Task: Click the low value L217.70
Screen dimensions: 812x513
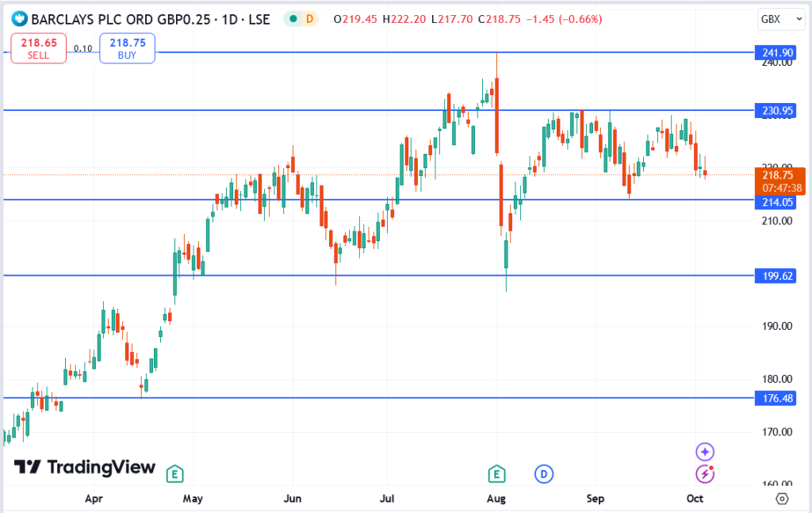Action: pos(451,19)
